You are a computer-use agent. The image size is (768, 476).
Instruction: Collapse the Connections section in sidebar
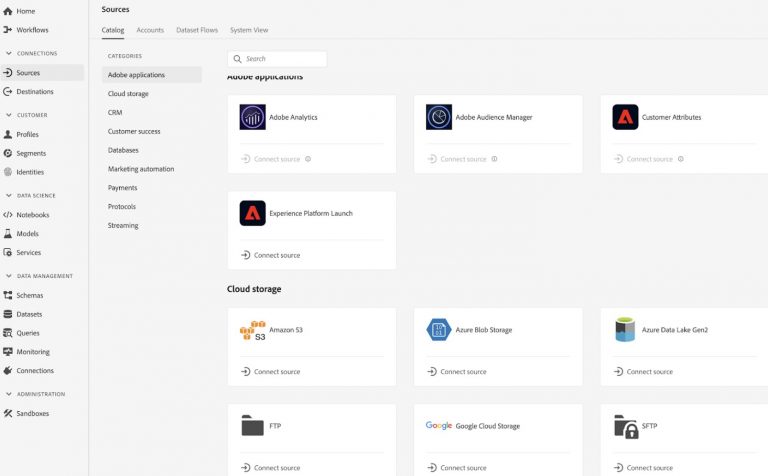point(9,54)
